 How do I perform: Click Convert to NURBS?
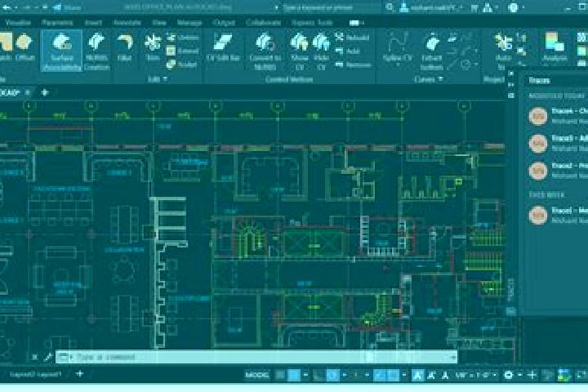265,51
